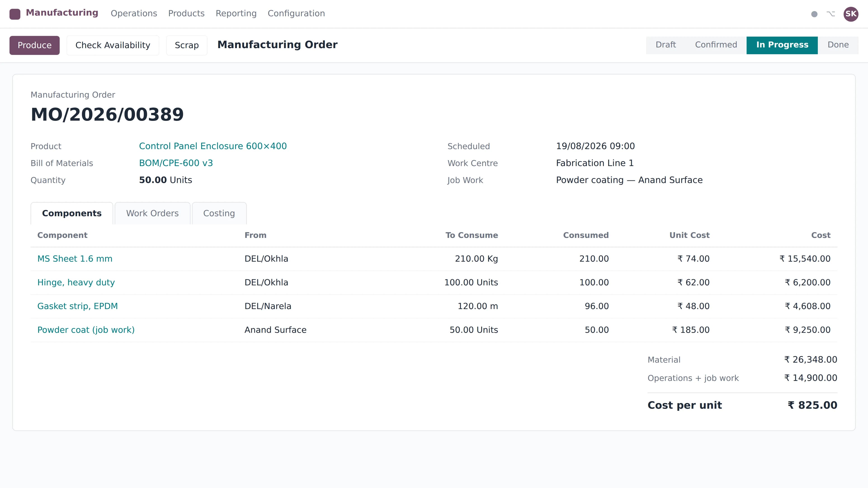Click the To Consume column header
Image resolution: width=868 pixels, height=488 pixels.
click(471, 235)
